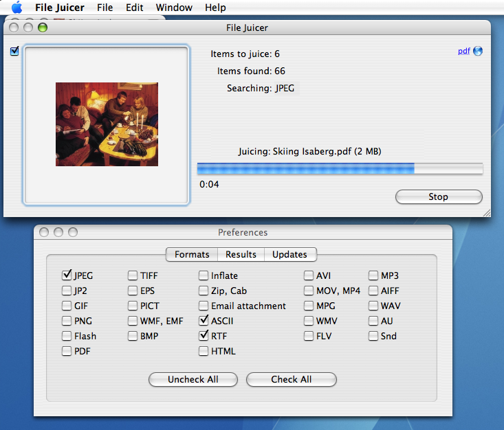504x430 pixels.
Task: Click the extracted photo preview thumbnail
Action: [107, 124]
